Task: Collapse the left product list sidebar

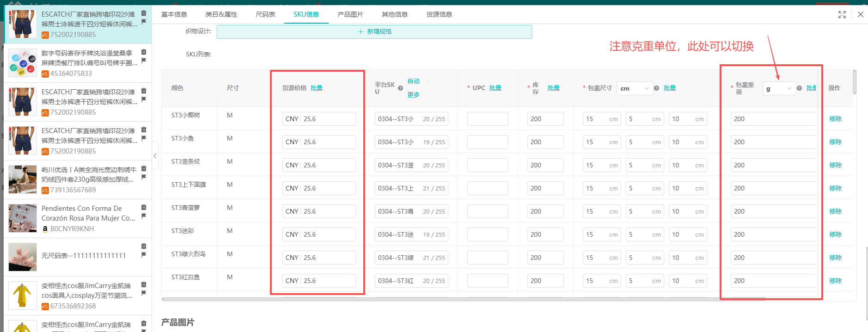Action: tap(155, 156)
